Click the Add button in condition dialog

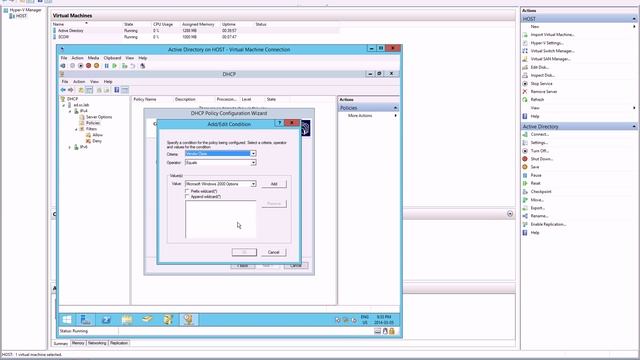tap(274, 184)
